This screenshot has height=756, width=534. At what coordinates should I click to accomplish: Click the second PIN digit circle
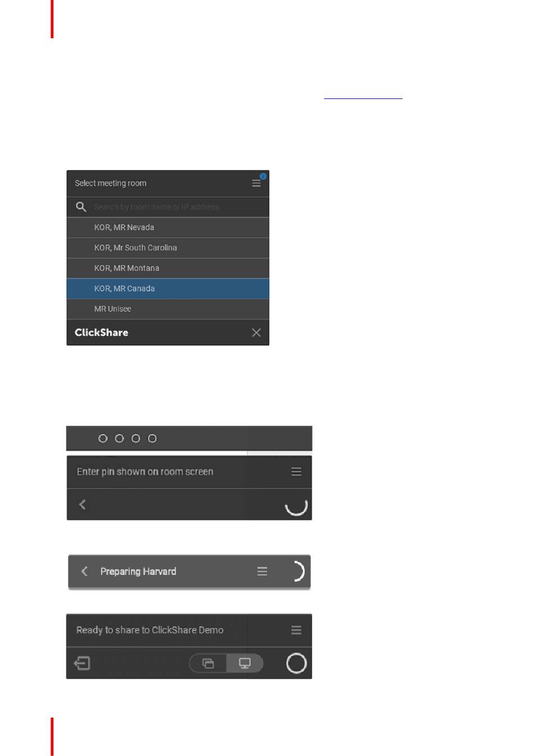click(119, 438)
